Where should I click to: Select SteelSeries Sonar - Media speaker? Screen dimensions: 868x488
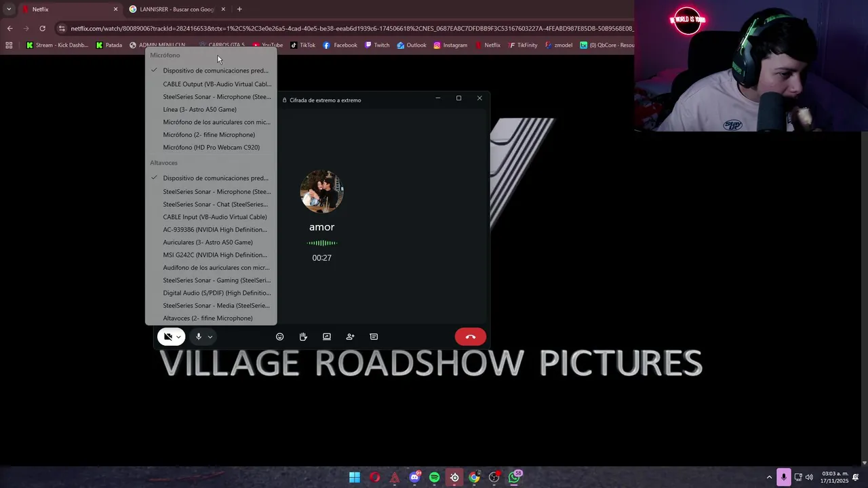211,306
